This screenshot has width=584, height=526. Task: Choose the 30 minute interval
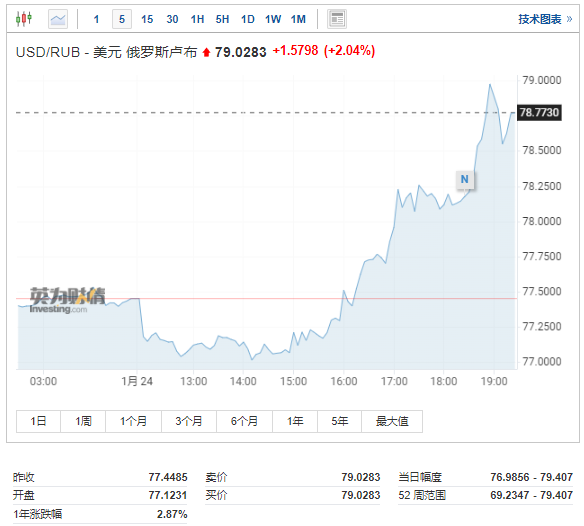coord(172,19)
